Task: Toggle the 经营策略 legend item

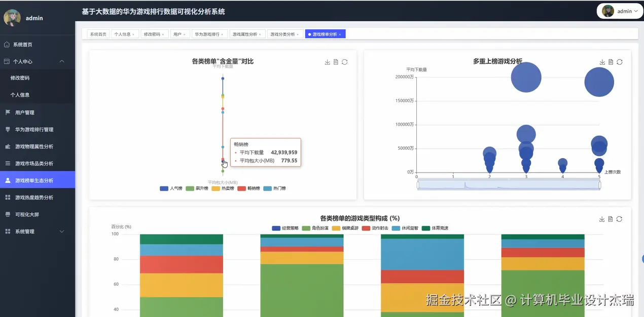Action: (285, 228)
